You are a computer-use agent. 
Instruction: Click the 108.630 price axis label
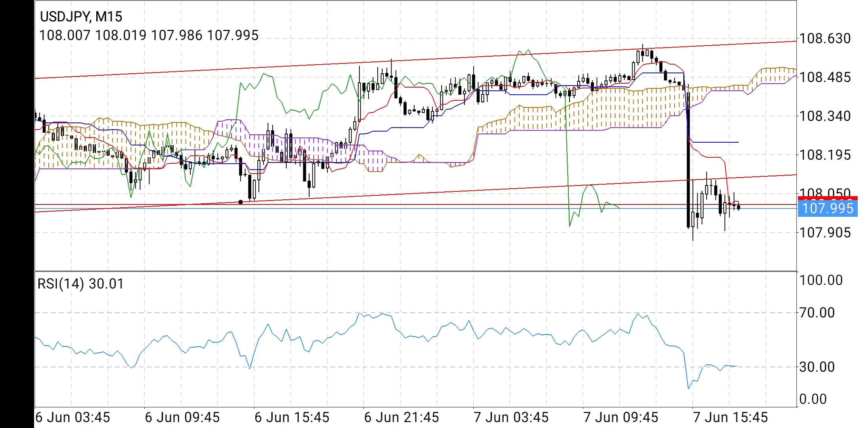(x=825, y=38)
